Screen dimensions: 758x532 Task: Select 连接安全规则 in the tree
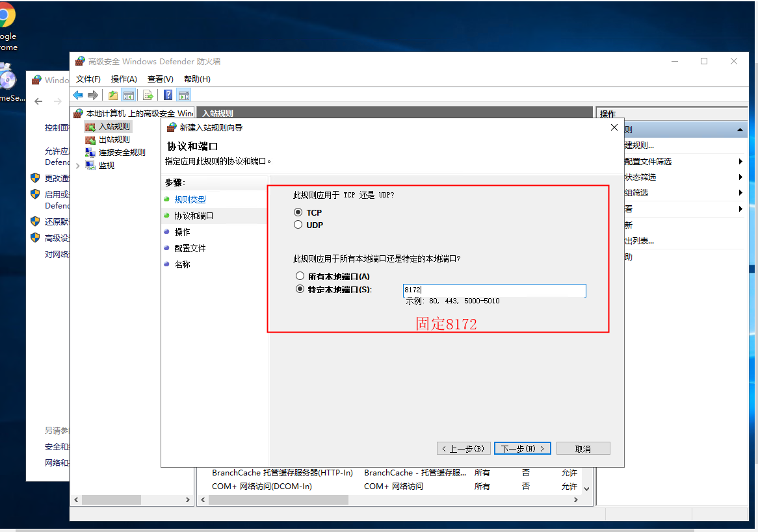click(122, 153)
